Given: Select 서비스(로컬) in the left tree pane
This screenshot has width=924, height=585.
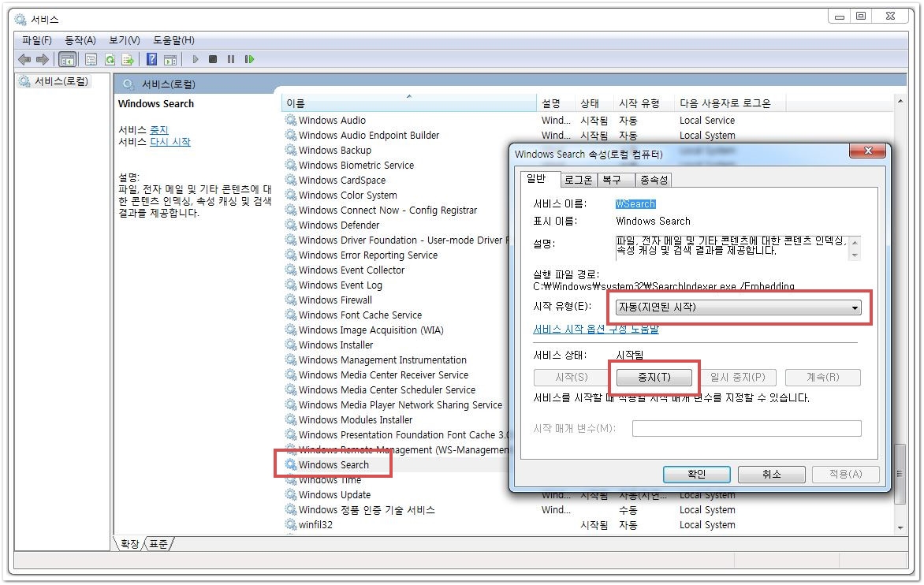Looking at the screenshot, I should pyautogui.click(x=61, y=80).
